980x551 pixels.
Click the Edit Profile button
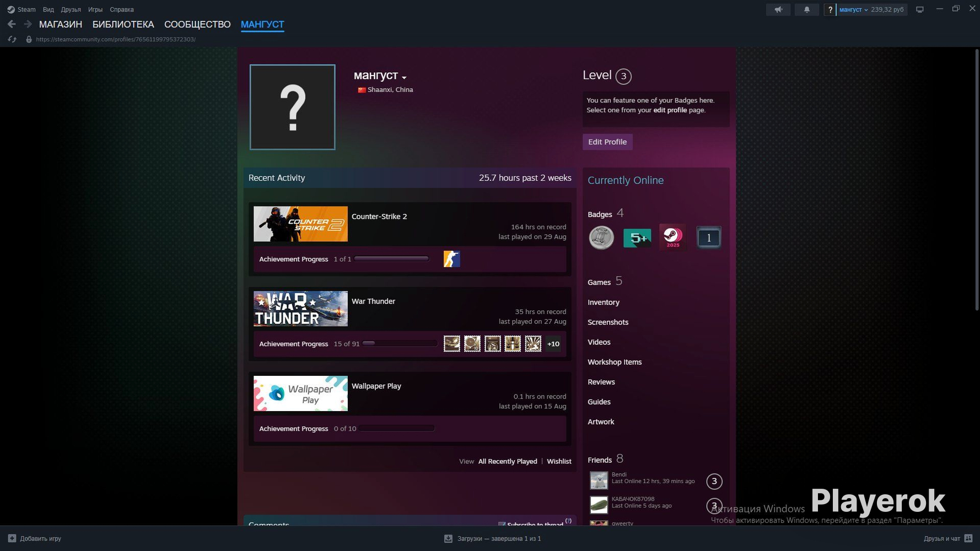pyautogui.click(x=607, y=142)
